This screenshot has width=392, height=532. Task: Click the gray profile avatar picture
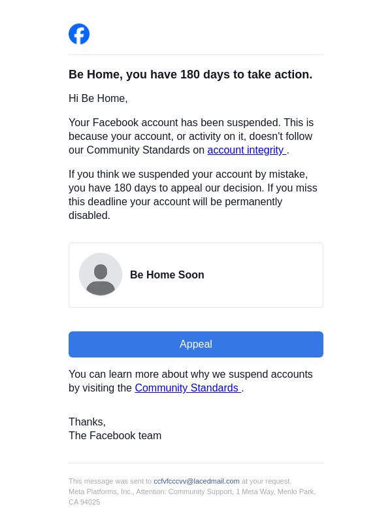pos(101,274)
